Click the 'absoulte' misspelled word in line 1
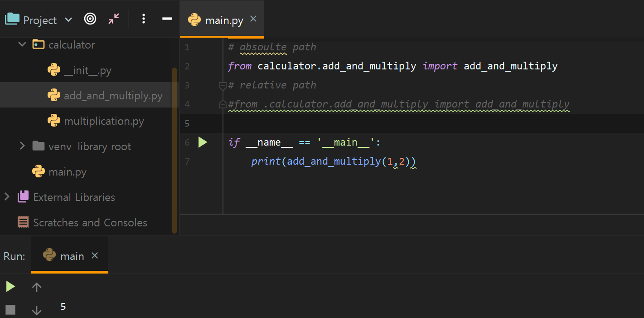The width and height of the screenshot is (644, 318). [263, 47]
